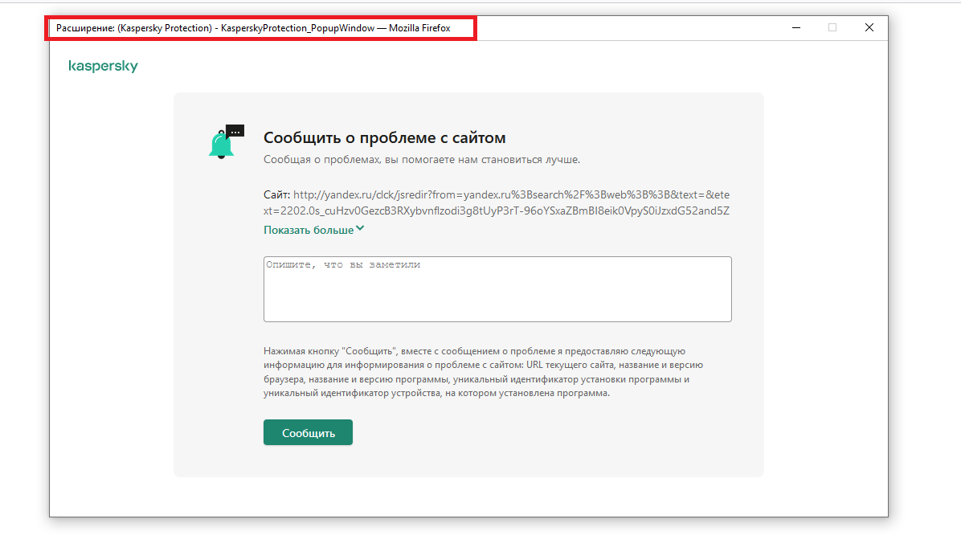Close the Kaspersky Protection popup window
Image resolution: width=961 pixels, height=560 pixels.
[x=869, y=27]
